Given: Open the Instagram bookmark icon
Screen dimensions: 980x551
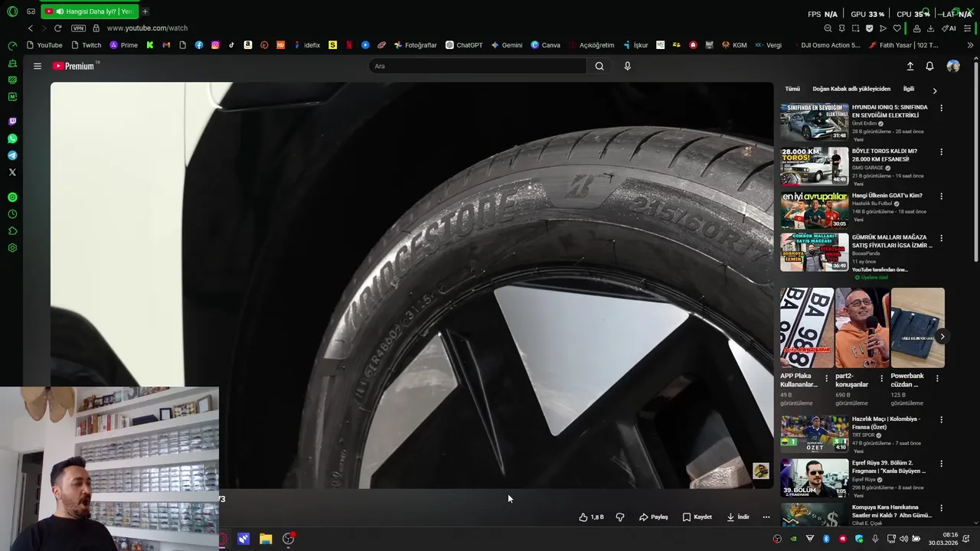Looking at the screenshot, I should click(215, 45).
